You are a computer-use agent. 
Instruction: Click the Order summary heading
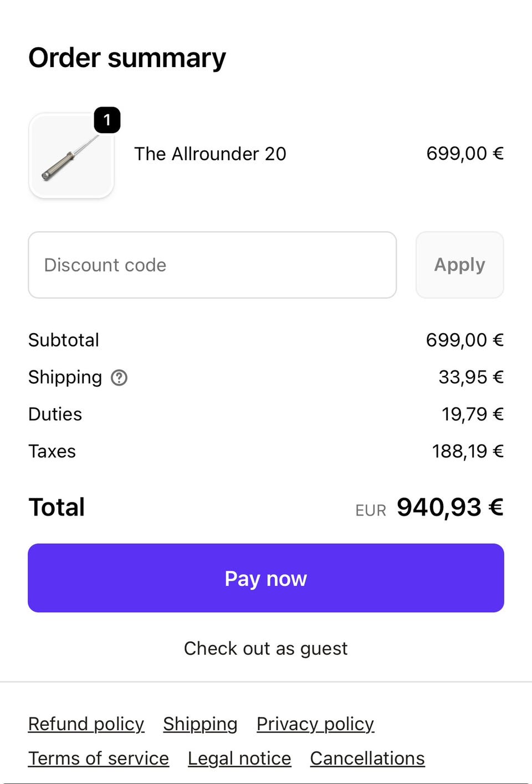pos(127,58)
